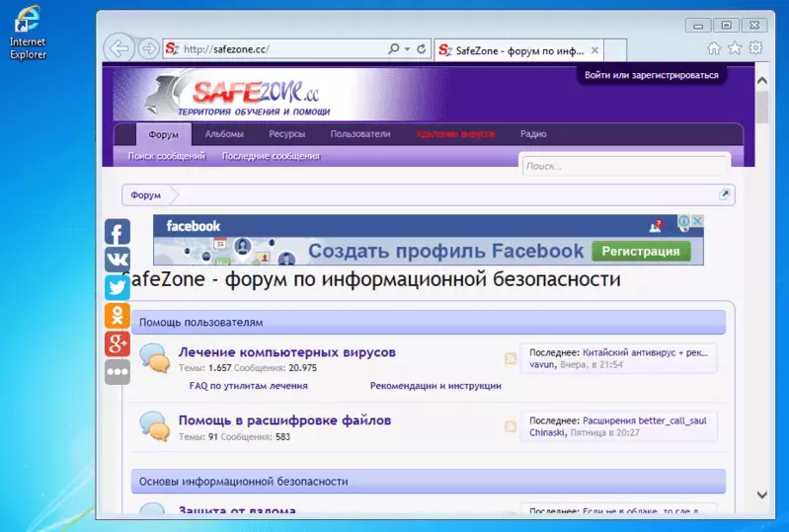Open the Радио navigation tab

(533, 134)
